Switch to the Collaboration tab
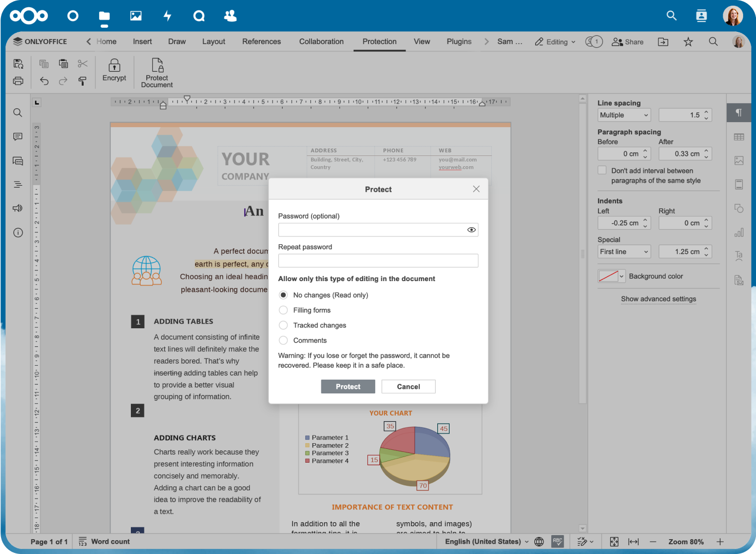The width and height of the screenshot is (756, 554). coord(321,42)
